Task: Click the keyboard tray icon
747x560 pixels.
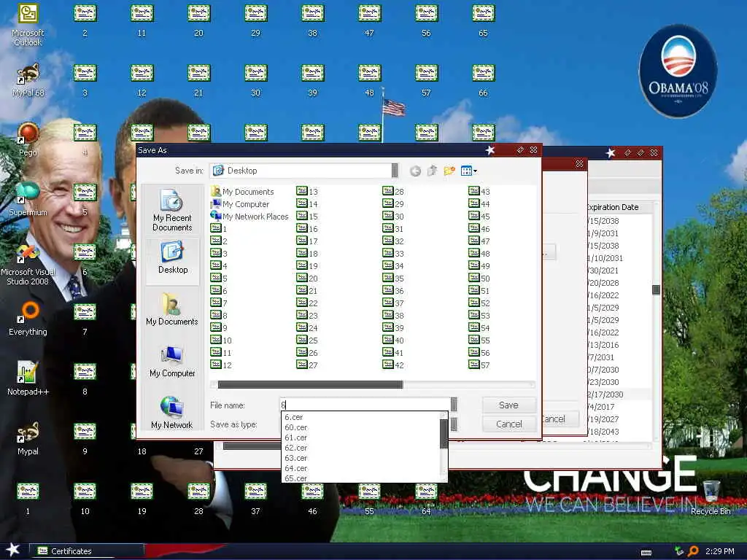Action: click(646, 553)
